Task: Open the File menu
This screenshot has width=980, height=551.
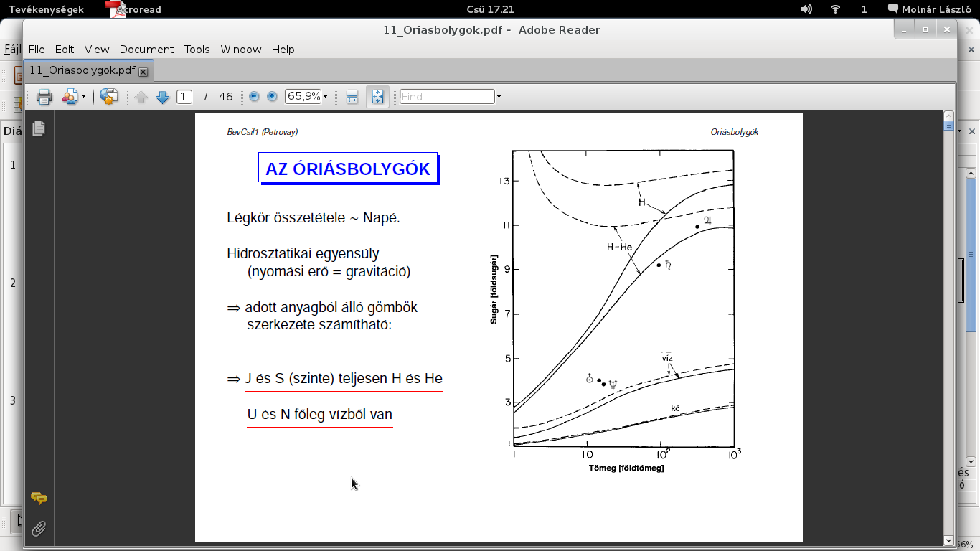Action: [37, 50]
